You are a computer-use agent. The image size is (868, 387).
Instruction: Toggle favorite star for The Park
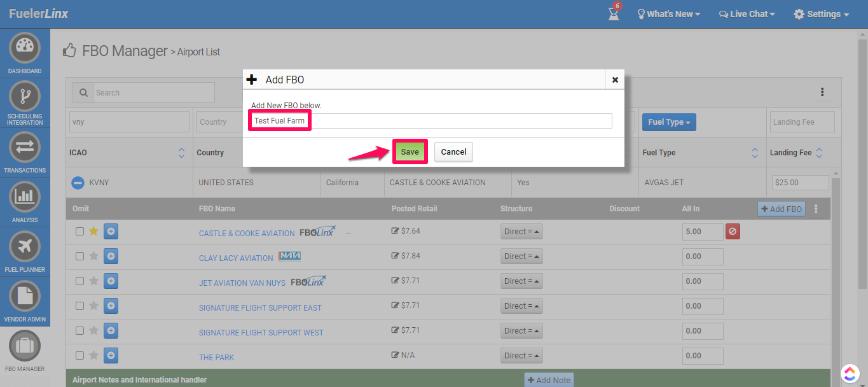click(93, 355)
